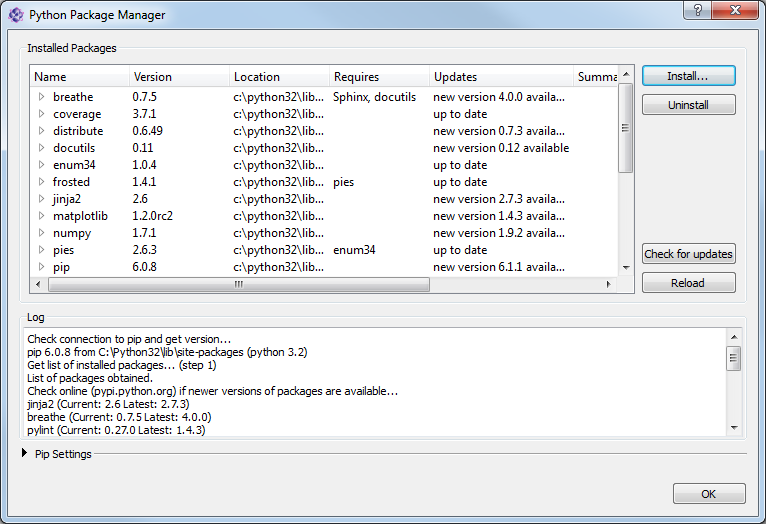Click the Summary column header
This screenshot has width=766, height=524.
click(596, 77)
